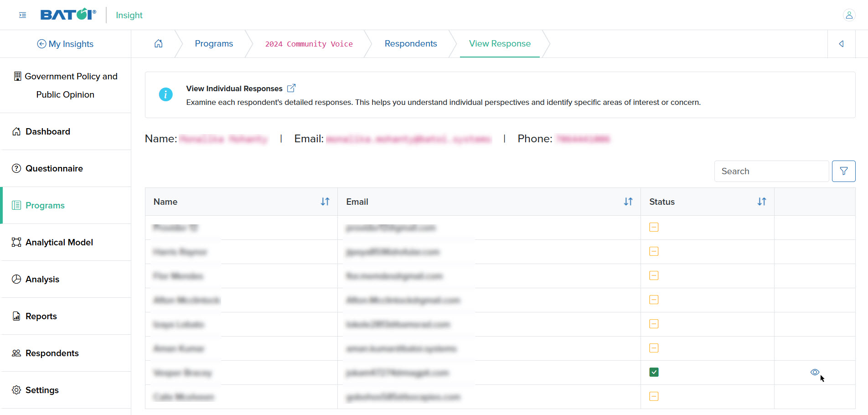
Task: Open the Respondents breadcrumb
Action: [411, 44]
